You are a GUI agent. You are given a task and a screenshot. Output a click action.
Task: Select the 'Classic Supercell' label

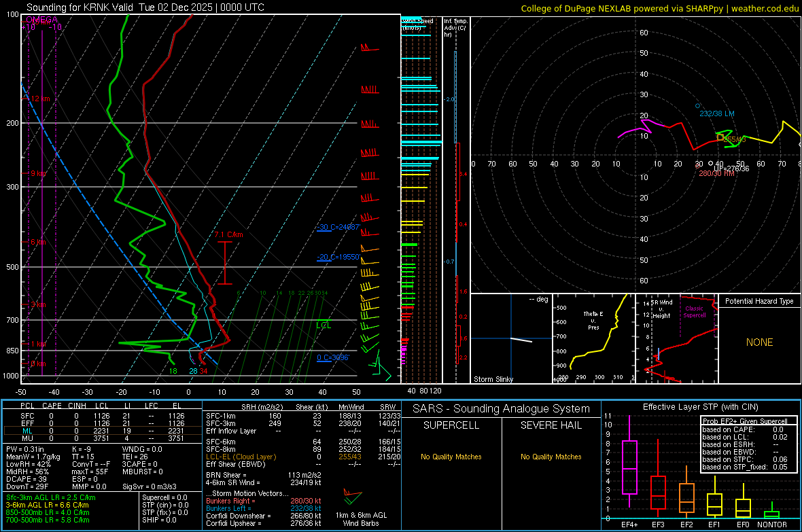point(694,312)
